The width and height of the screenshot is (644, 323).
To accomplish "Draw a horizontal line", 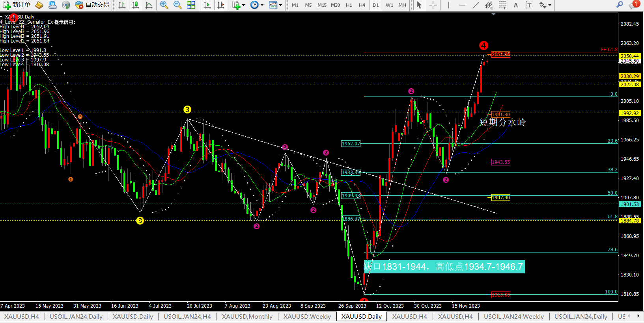I will (x=462, y=5).
